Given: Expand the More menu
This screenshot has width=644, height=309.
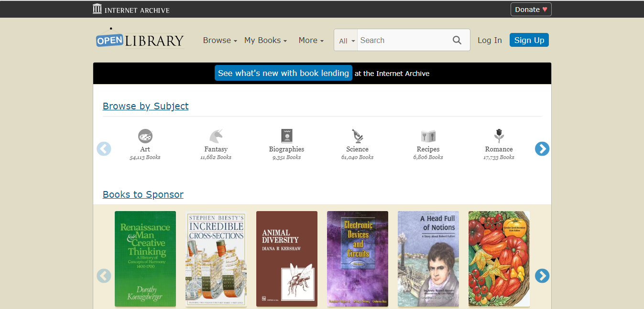Looking at the screenshot, I should [x=311, y=41].
